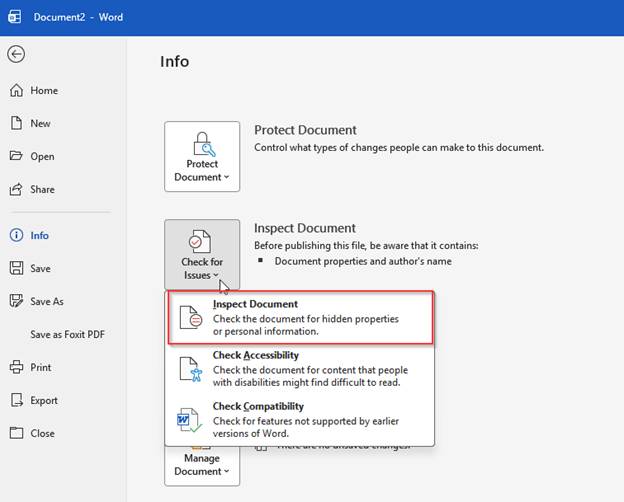Click the Close folder icon

pos(16,433)
